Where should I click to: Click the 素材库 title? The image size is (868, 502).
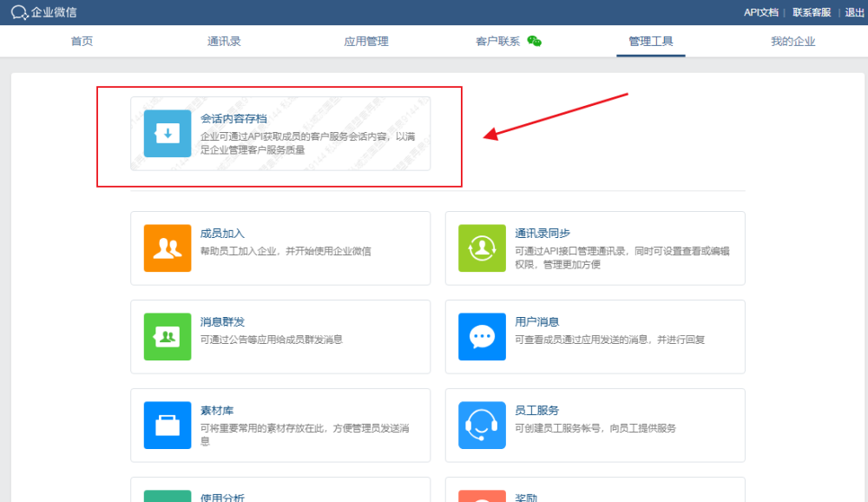coord(217,411)
